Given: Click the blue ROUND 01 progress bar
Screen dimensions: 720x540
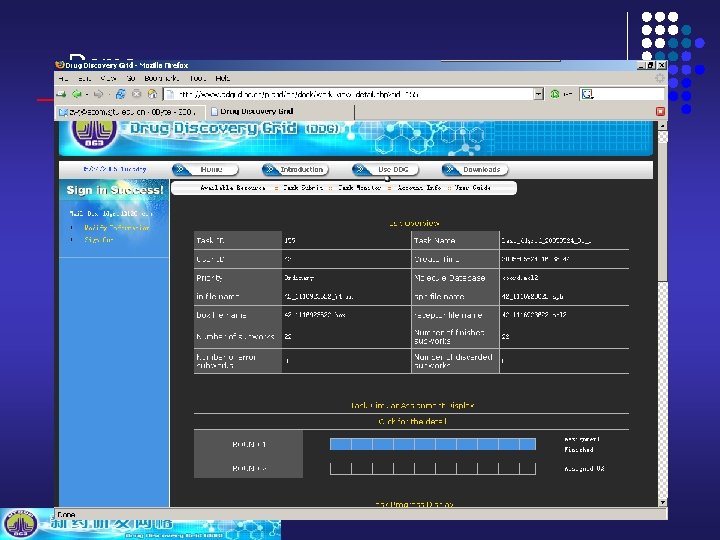Looking at the screenshot, I should click(433, 444).
